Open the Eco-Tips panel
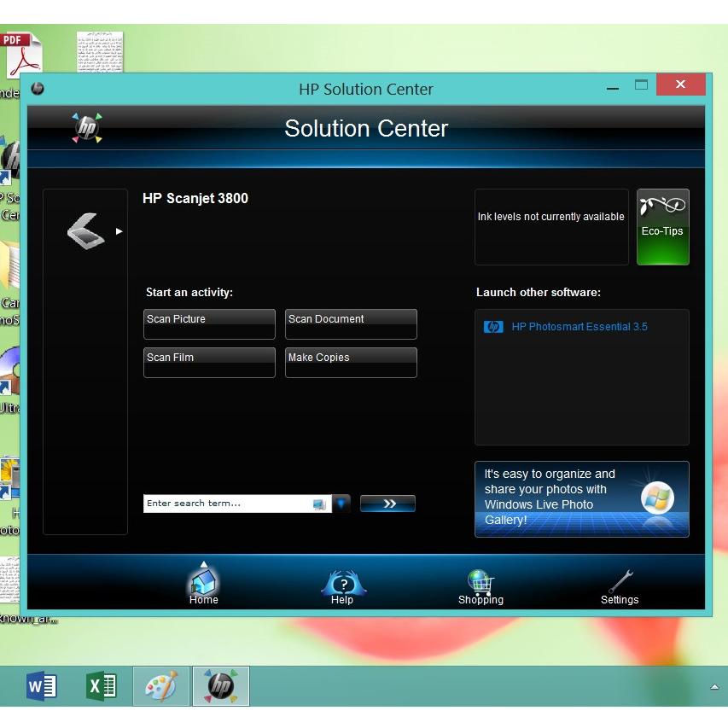The height and width of the screenshot is (728, 728). point(662,227)
